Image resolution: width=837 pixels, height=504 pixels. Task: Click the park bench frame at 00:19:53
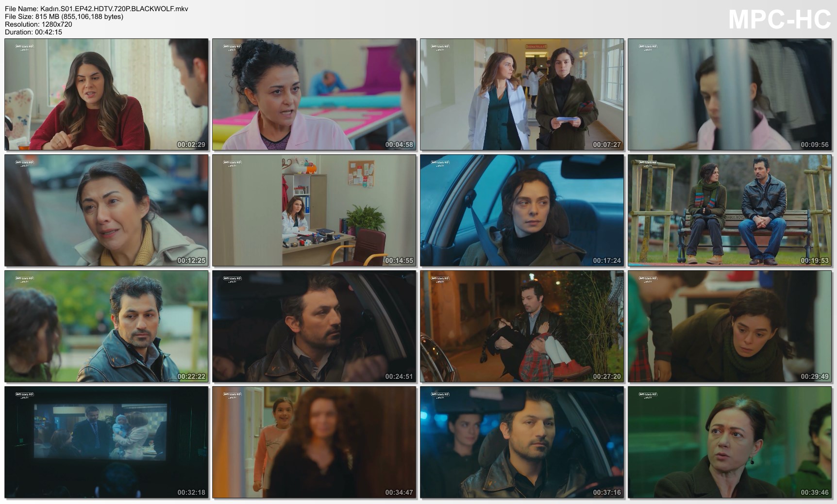click(730, 211)
